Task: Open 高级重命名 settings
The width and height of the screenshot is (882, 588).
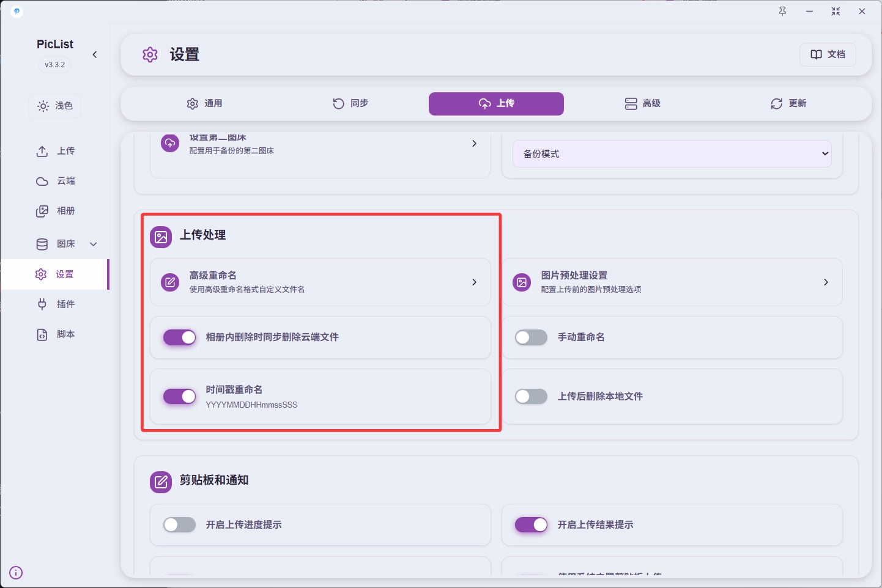Action: [320, 282]
